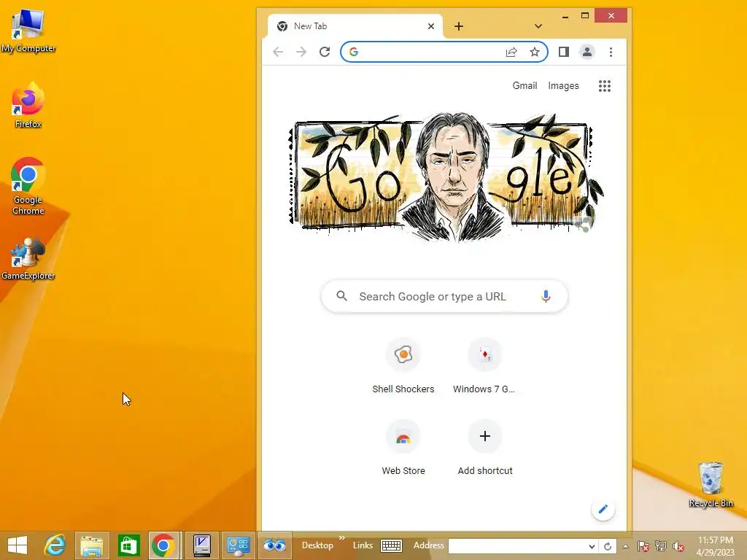Select the Firefox desktop shortcut
This screenshot has height=560, width=747.
coord(28,105)
